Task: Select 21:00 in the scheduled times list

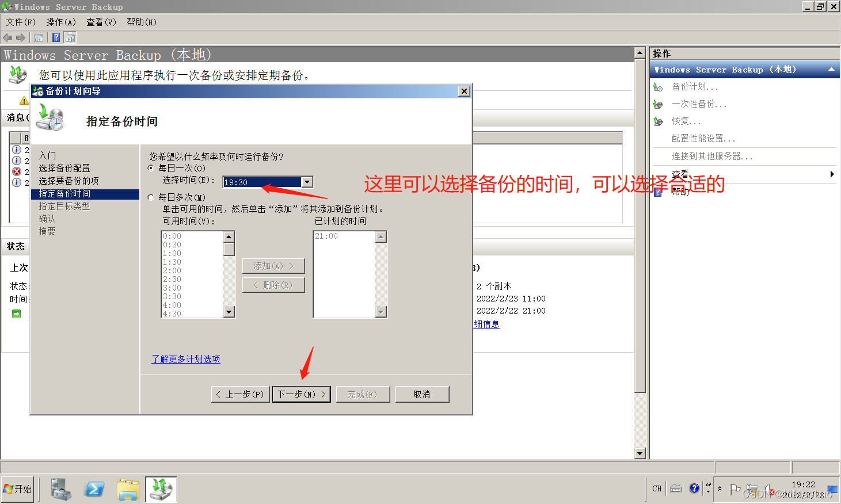Action: click(326, 236)
